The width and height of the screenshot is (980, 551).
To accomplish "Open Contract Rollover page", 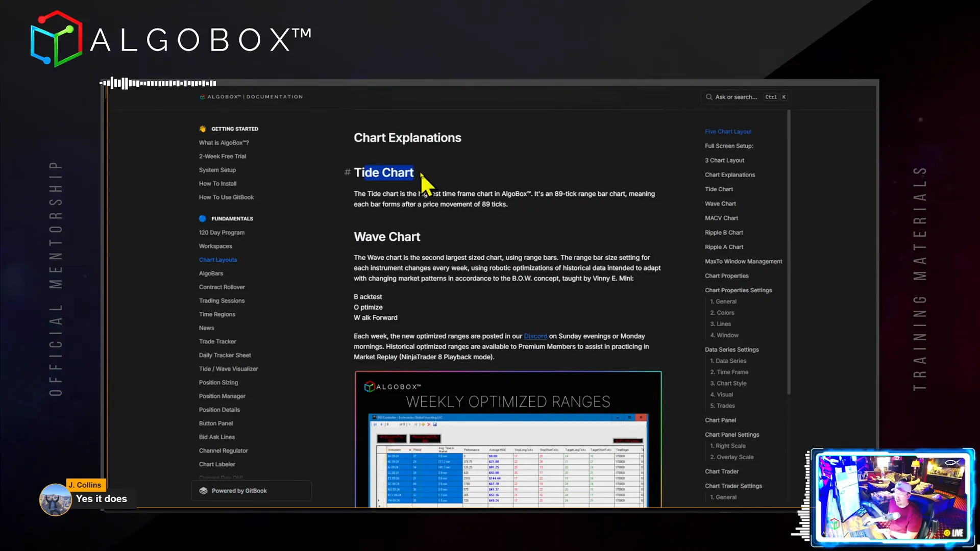I will coord(222,287).
